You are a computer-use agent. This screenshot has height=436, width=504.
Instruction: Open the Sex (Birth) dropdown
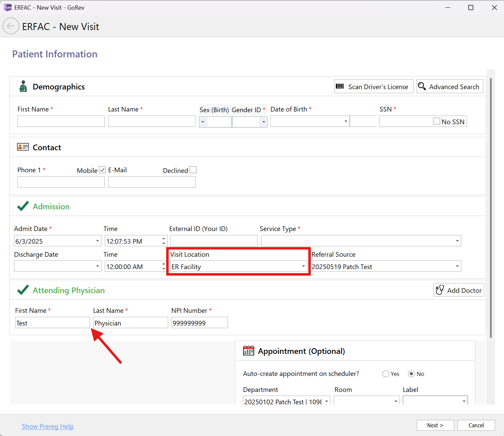coord(203,122)
